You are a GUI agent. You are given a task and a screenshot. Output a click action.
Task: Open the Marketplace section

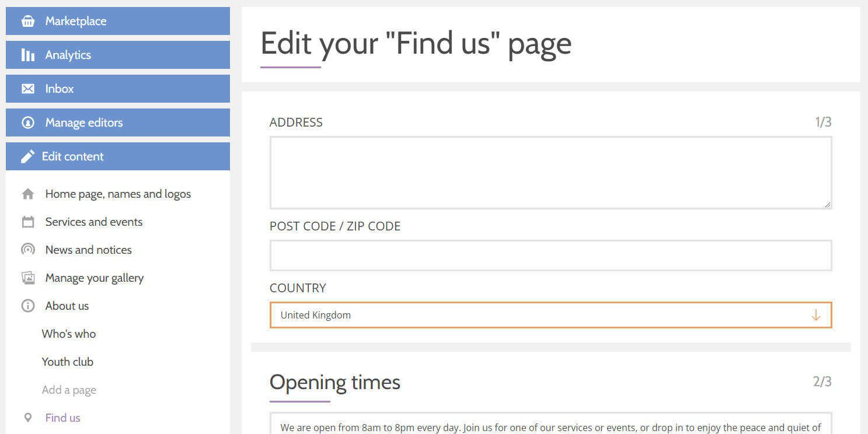(x=118, y=21)
